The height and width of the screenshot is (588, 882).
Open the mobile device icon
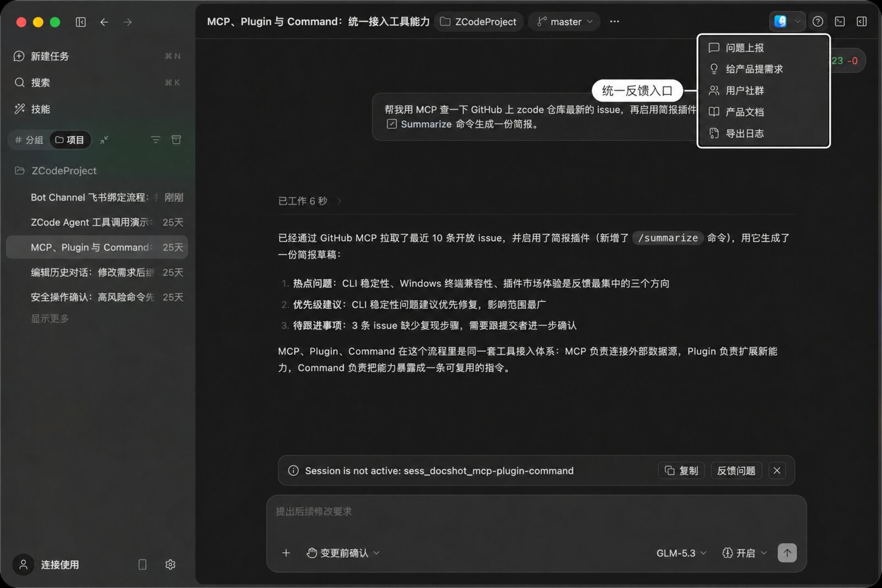(142, 564)
